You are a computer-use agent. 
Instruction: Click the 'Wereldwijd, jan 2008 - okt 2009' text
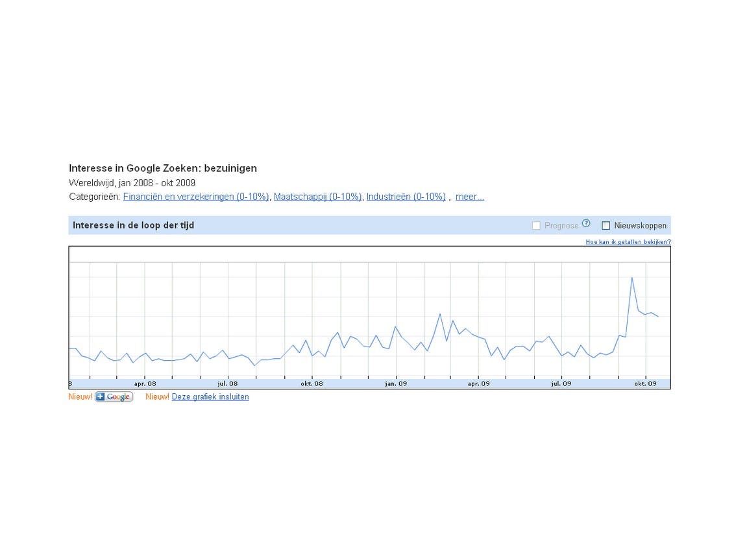point(132,183)
